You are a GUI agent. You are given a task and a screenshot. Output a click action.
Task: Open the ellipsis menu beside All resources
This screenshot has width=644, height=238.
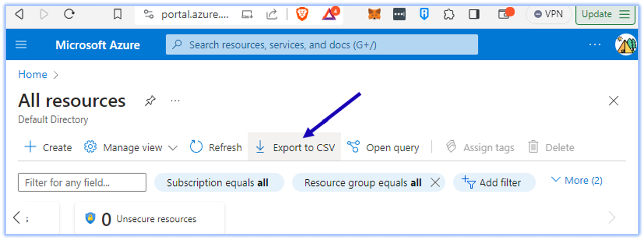[x=175, y=101]
